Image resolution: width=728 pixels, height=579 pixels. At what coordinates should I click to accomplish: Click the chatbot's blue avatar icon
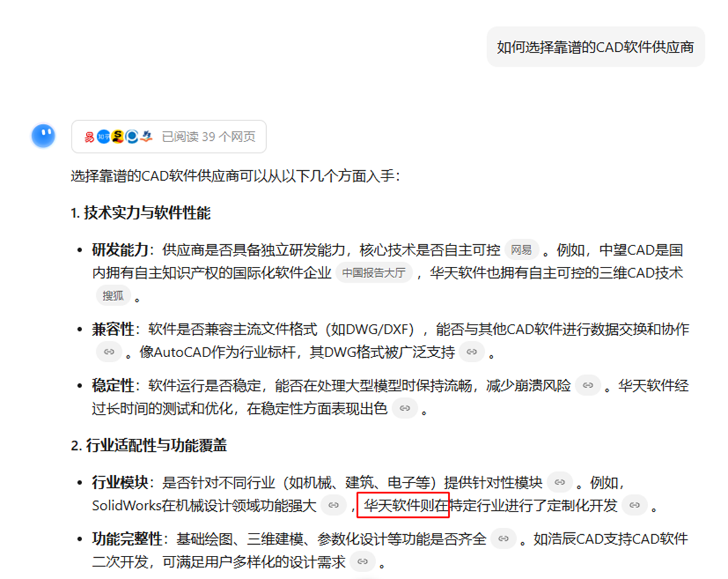coord(43,136)
